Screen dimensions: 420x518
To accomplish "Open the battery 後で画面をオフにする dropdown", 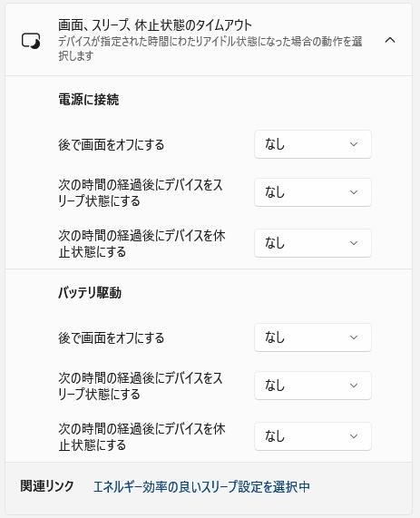I will pyautogui.click(x=313, y=337).
